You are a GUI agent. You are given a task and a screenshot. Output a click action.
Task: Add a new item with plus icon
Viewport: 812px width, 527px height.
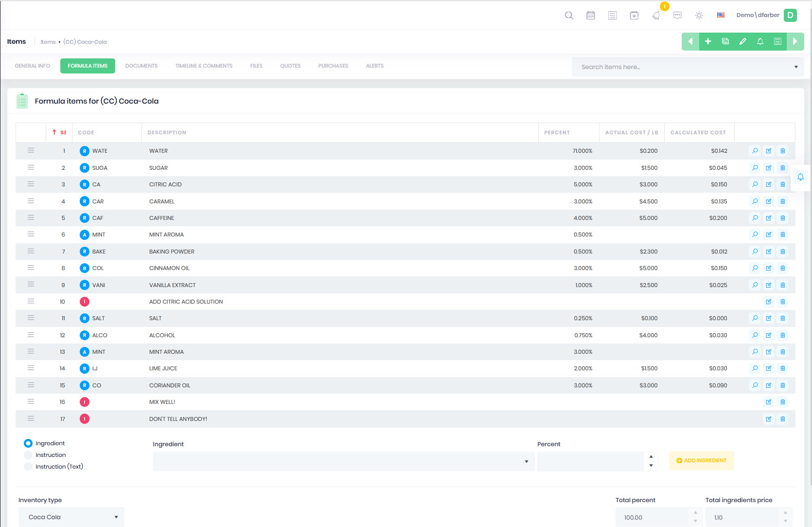[x=708, y=41]
